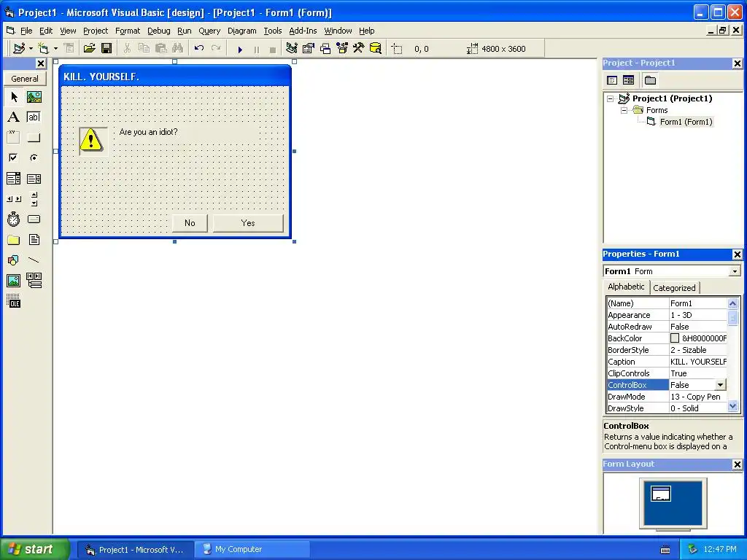This screenshot has height=560, width=747.
Task: Open the ControlBox value dropdown arrow
Action: click(720, 385)
